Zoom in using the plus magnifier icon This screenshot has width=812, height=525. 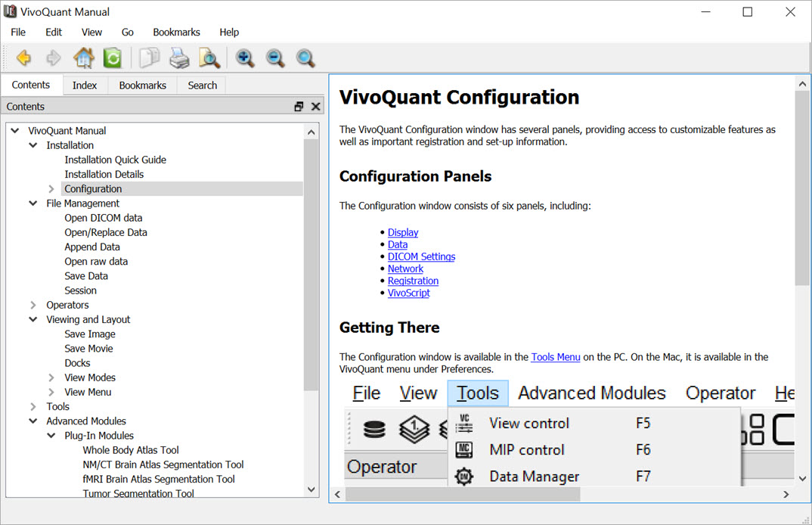245,58
